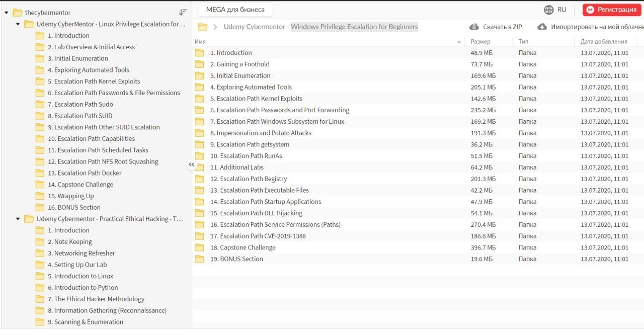Click the folder icon for 8. Impersonation and Potato Attacks
The width and height of the screenshot is (644, 336).
pyautogui.click(x=200, y=133)
